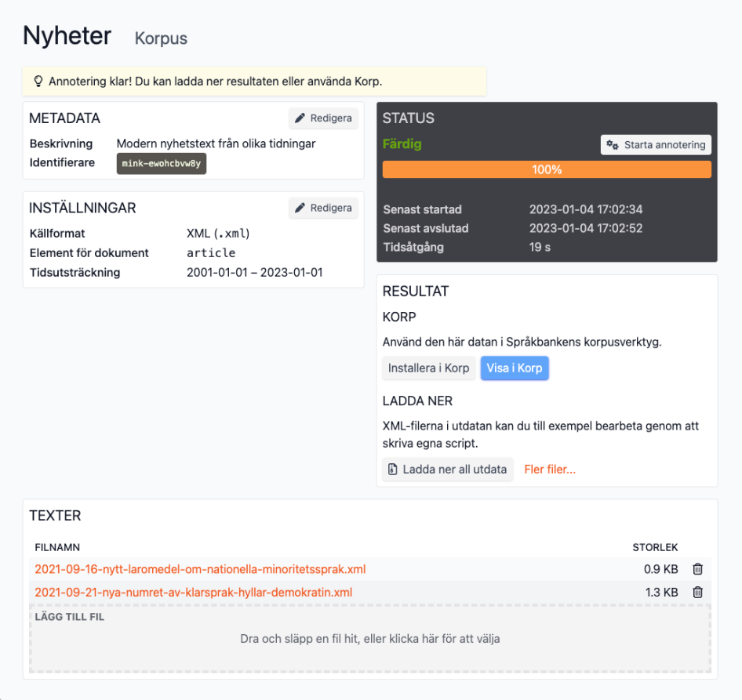The image size is (742, 700).
Task: Click the lightbulb icon in the notification
Action: click(38, 82)
